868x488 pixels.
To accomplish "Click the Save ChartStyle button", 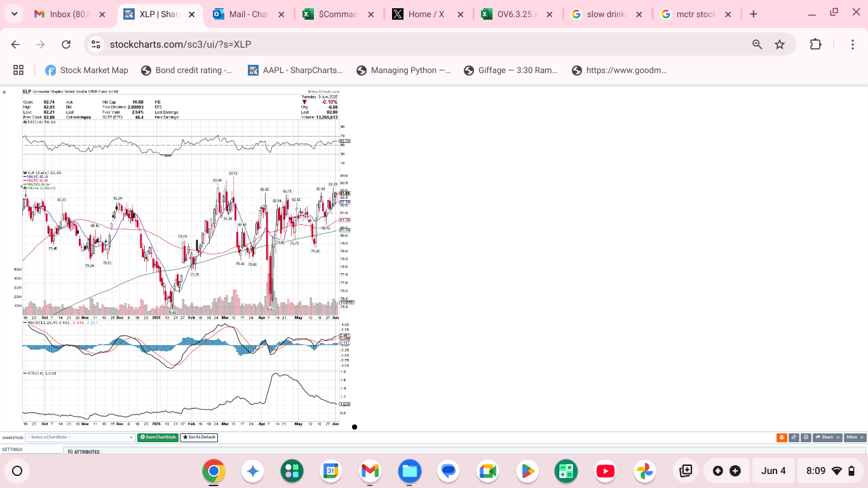I will tap(158, 437).
